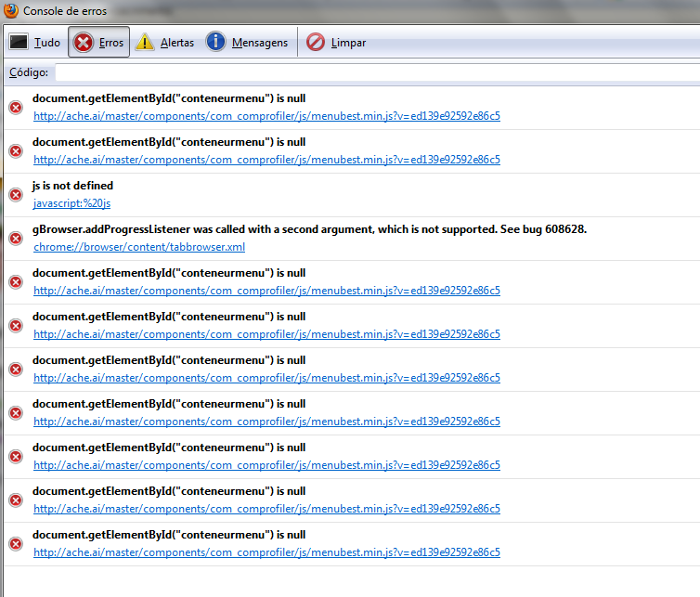Select the gBrowser.addProgressListener error message text

[309, 229]
